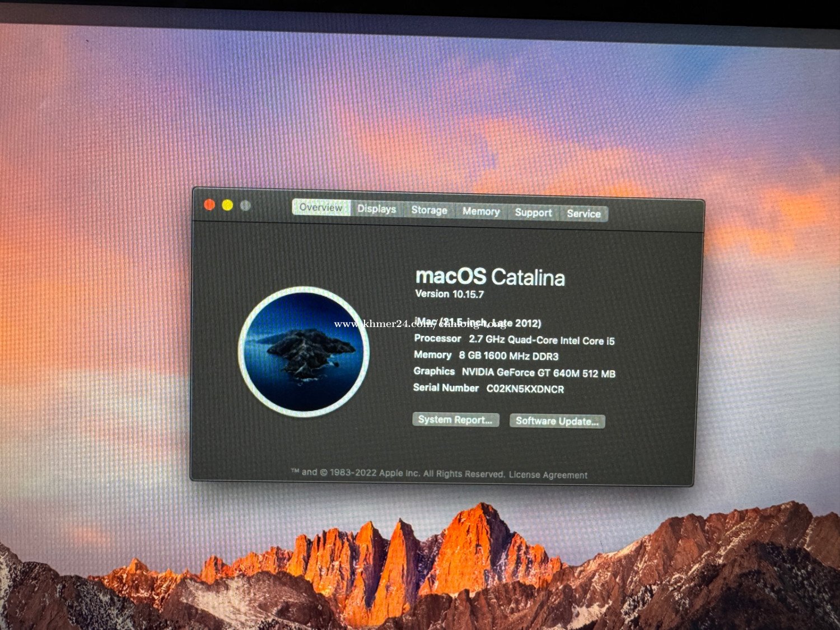This screenshot has width=840, height=630.
Task: Select the serial number C02KN5KXDNCR
Action: coord(525,389)
